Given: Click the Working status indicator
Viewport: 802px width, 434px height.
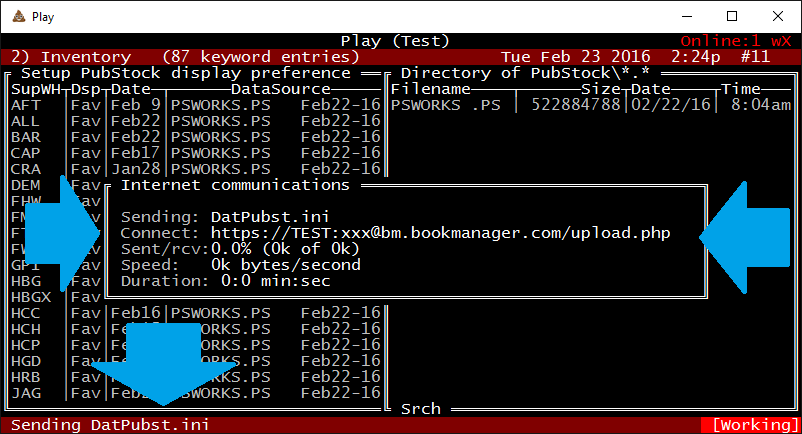Looking at the screenshot, I should 753,425.
